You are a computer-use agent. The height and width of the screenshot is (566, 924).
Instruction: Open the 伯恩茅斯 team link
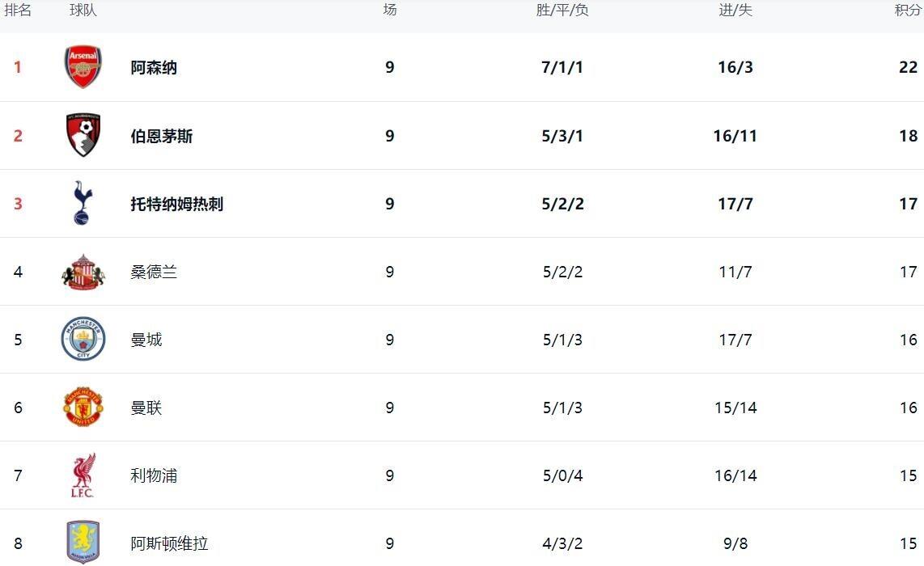[x=162, y=136]
